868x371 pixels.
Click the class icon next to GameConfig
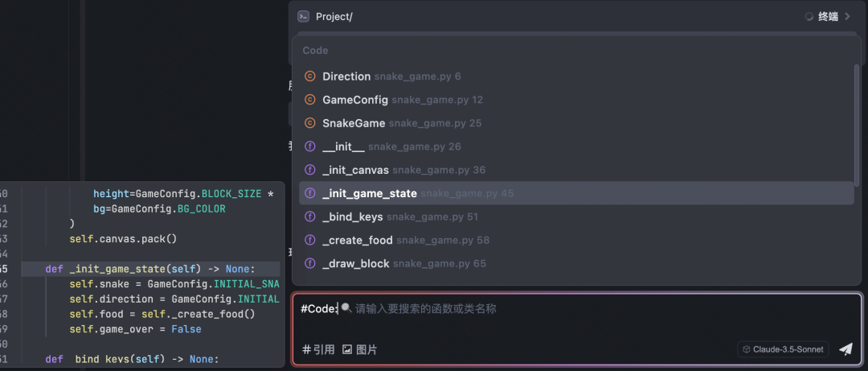pyautogui.click(x=310, y=100)
